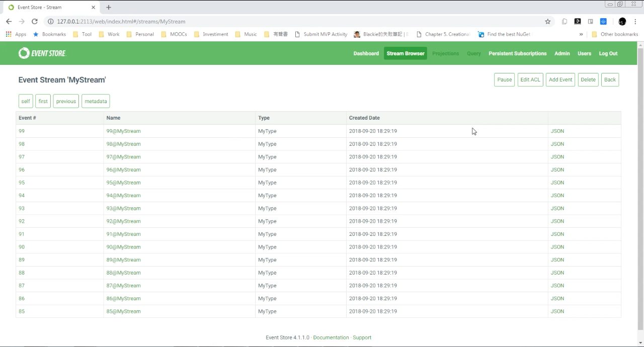
Task: Open the Investiment bookmarks folder
Action: click(x=211, y=34)
